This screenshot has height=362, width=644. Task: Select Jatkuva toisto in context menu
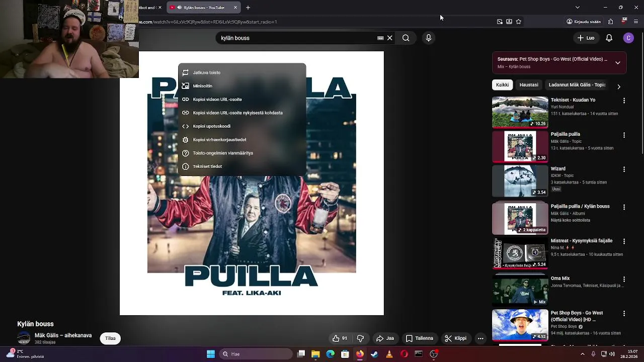(242, 72)
